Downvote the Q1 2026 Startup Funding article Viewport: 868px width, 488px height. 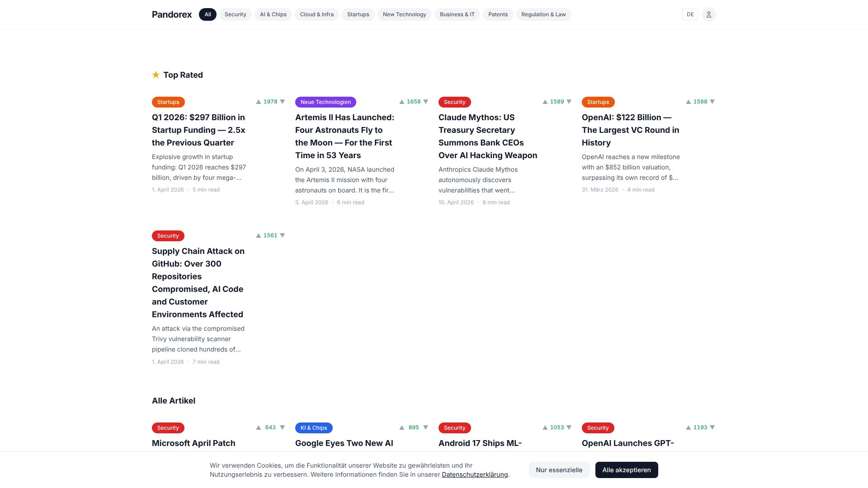[x=283, y=102]
